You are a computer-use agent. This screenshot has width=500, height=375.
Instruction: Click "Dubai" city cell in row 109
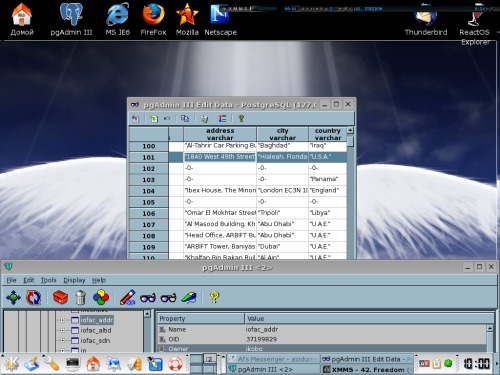click(282, 247)
